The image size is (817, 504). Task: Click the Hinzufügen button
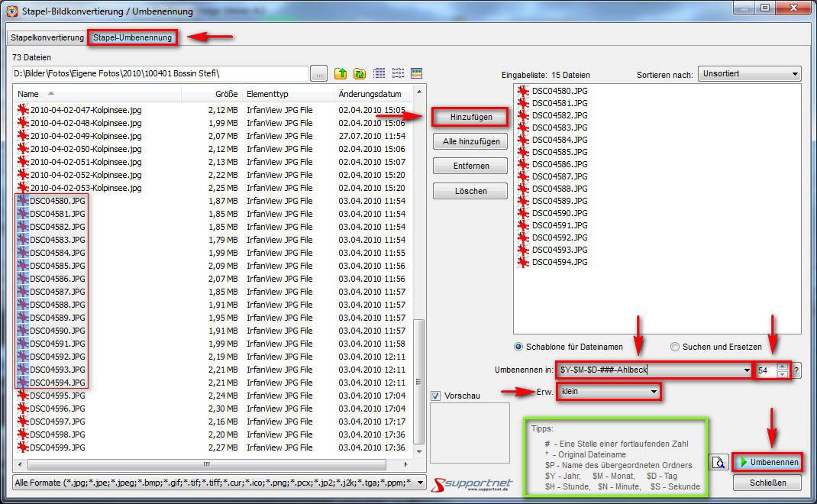(x=470, y=117)
